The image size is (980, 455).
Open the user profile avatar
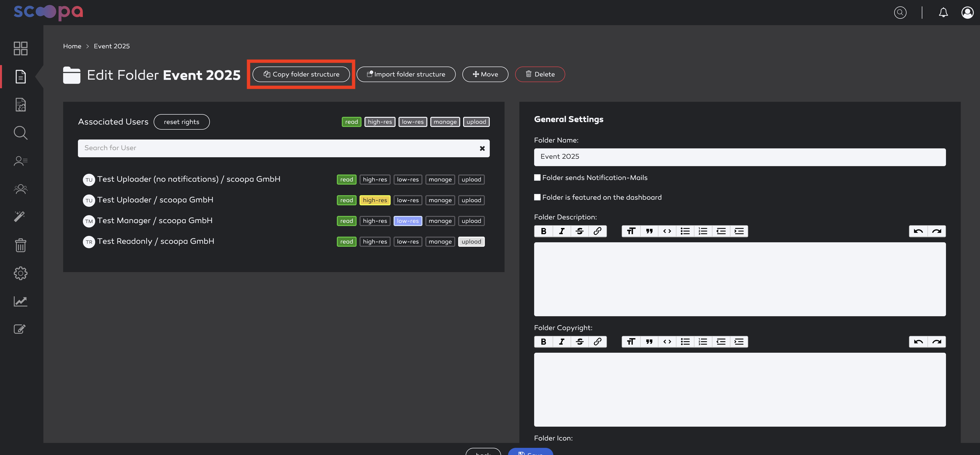pos(967,13)
